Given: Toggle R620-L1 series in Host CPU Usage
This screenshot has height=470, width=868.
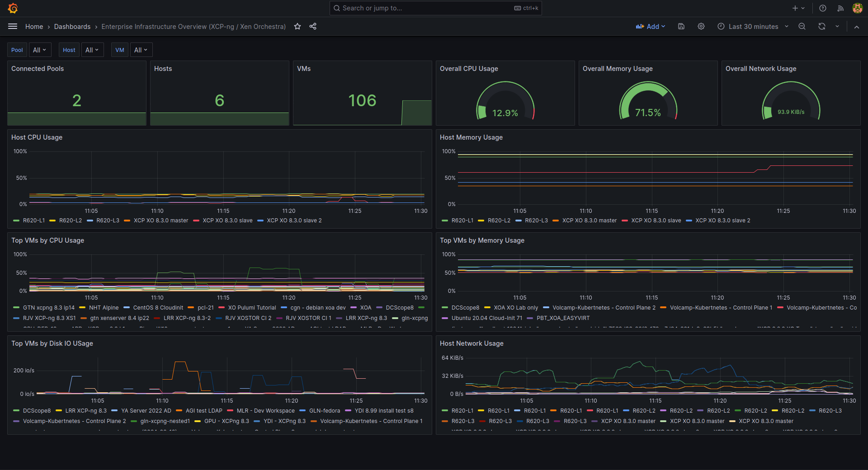Looking at the screenshot, I should click(x=33, y=221).
